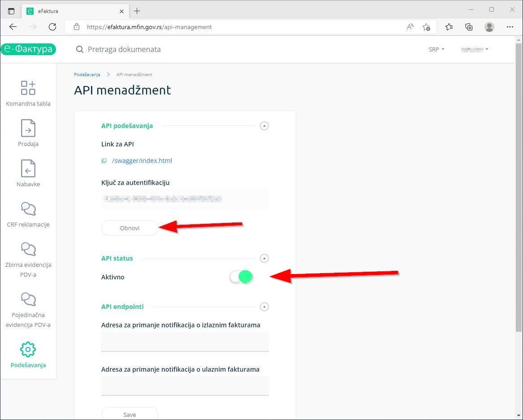Image resolution: width=523 pixels, height=420 pixels.
Task: Open CRF reklamacije section
Action: point(28,209)
